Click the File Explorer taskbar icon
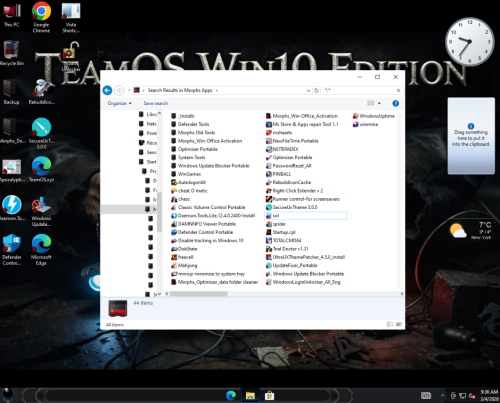Screen dimensions: 500x403 250,396
